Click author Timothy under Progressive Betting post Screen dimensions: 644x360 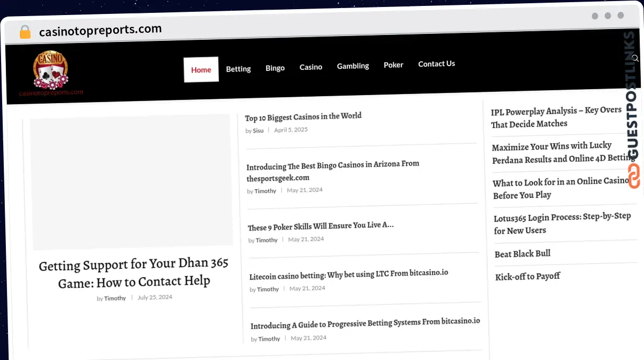click(269, 339)
